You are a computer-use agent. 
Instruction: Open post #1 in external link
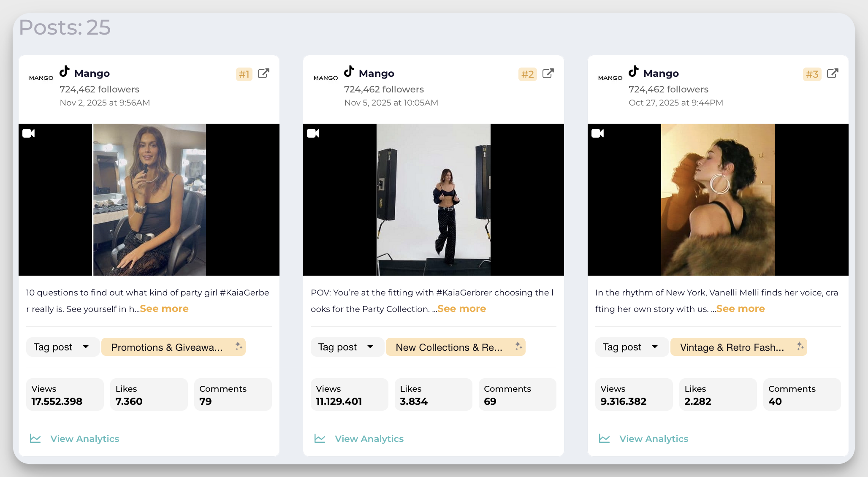[263, 73]
